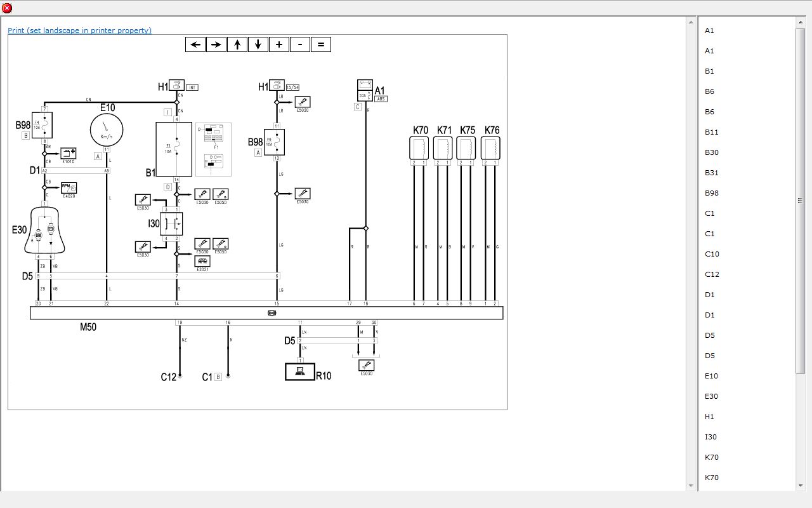Zoom in with the plus button
Viewport: 812px width, 508px height.
coord(278,44)
